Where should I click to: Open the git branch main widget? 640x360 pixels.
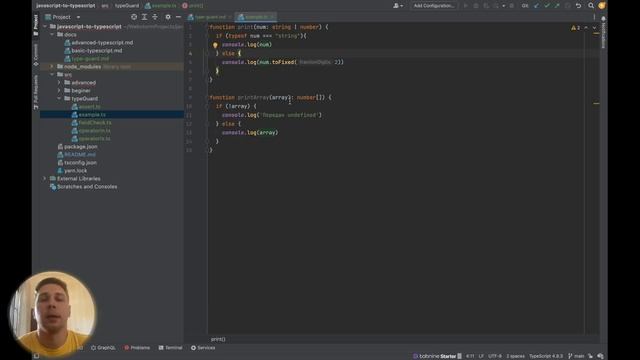pos(576,356)
